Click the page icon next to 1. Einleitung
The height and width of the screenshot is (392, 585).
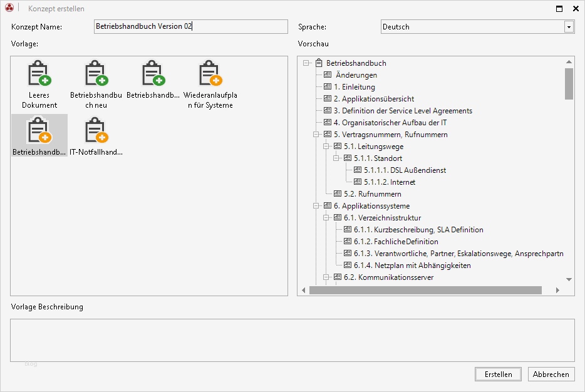click(x=328, y=87)
